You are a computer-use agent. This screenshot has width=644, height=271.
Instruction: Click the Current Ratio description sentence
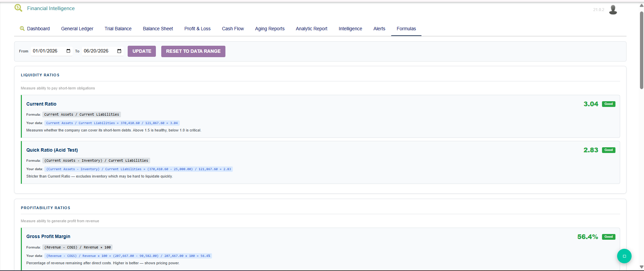(114, 130)
